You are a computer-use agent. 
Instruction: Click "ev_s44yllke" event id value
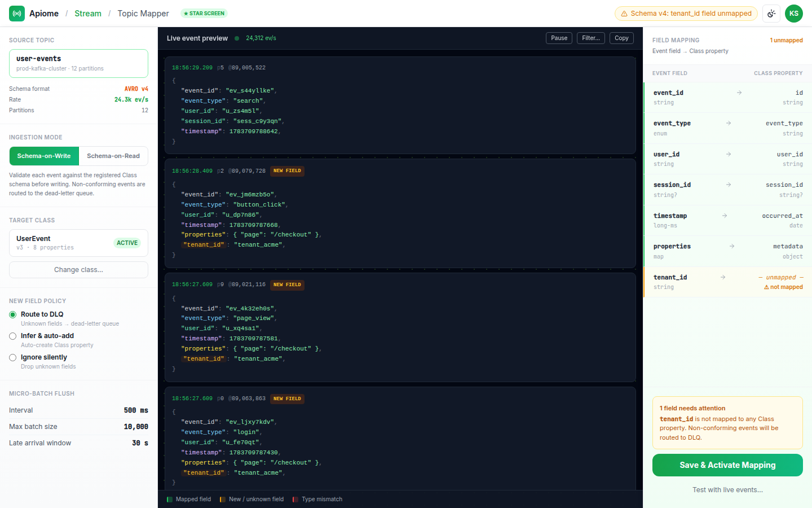pyautogui.click(x=250, y=91)
